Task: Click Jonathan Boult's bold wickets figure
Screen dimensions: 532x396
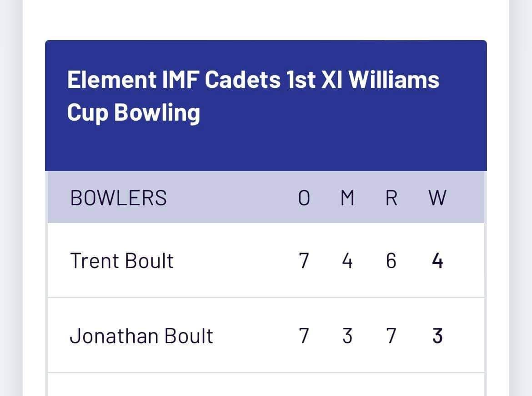Action: (437, 336)
